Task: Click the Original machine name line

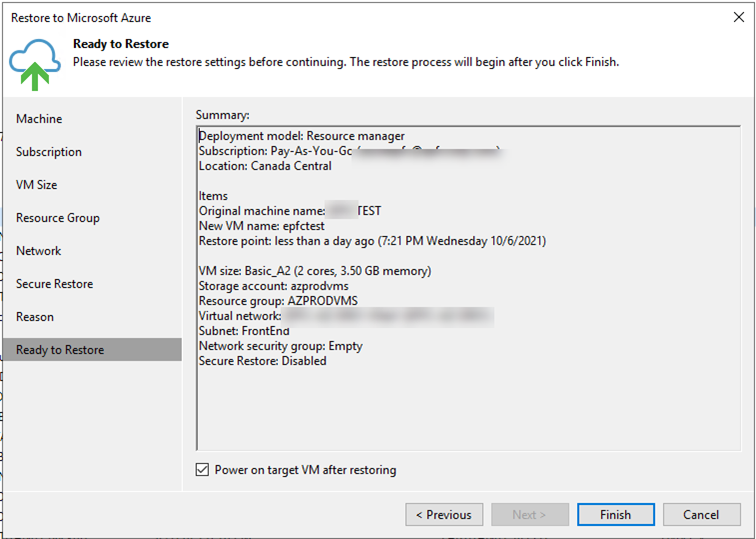Action: 290,211
